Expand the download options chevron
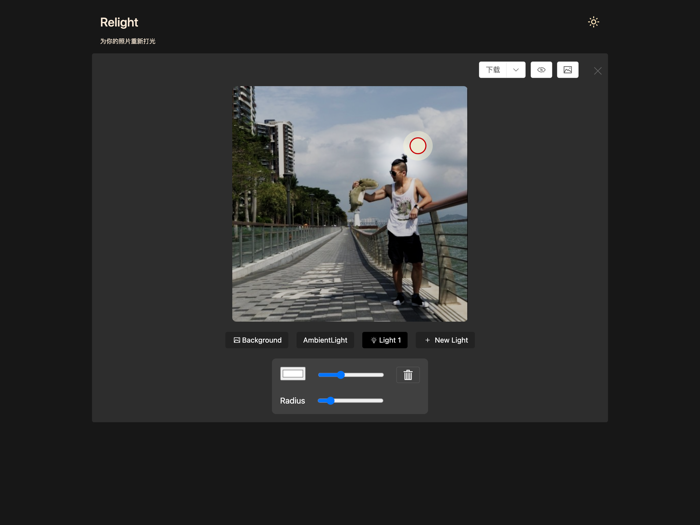This screenshot has width=700, height=525. [x=516, y=70]
